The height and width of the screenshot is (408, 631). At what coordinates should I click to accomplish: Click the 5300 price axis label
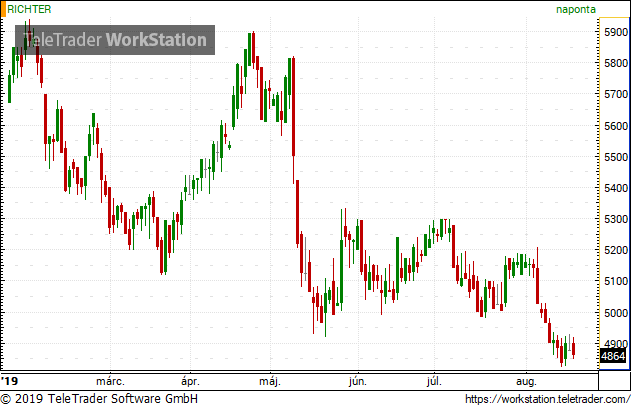pyautogui.click(x=615, y=219)
